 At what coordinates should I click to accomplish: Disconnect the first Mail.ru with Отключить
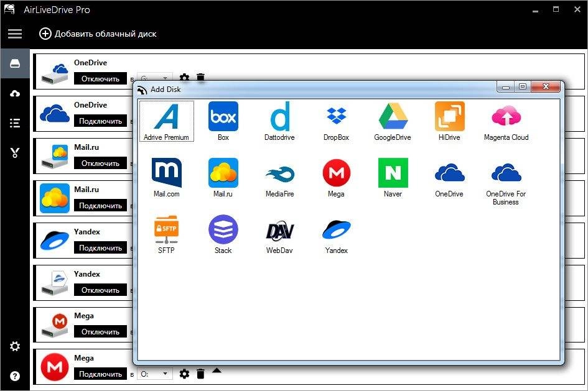(x=101, y=163)
